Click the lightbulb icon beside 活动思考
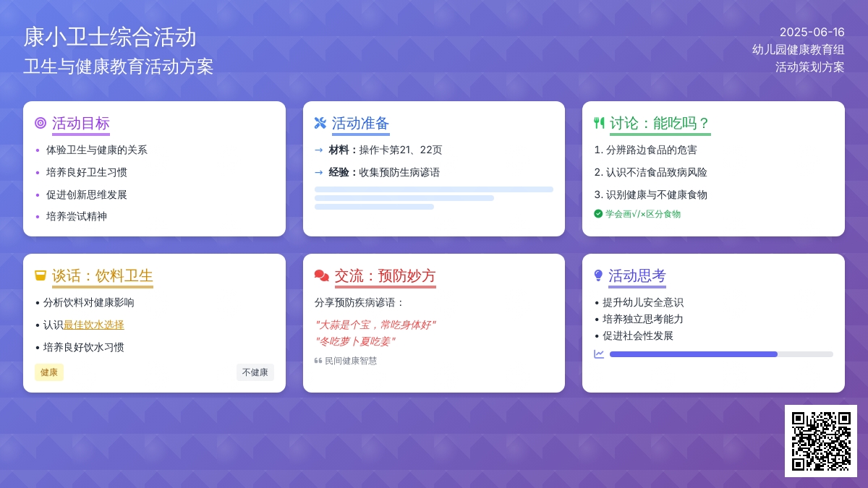The width and height of the screenshot is (868, 488). point(598,275)
